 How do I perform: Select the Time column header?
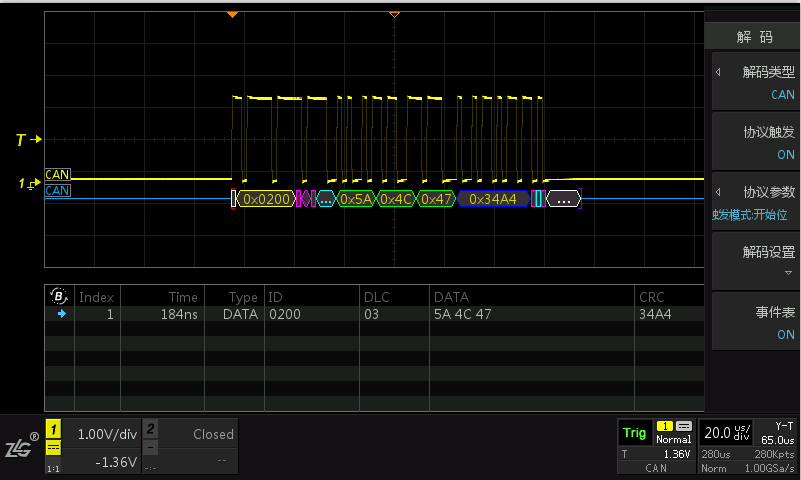(183, 297)
